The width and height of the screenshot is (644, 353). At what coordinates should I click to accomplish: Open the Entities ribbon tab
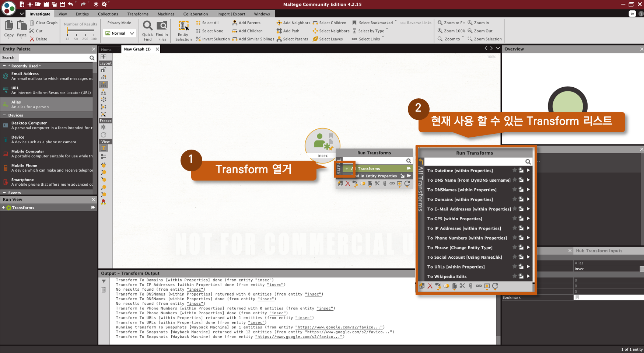coord(82,14)
